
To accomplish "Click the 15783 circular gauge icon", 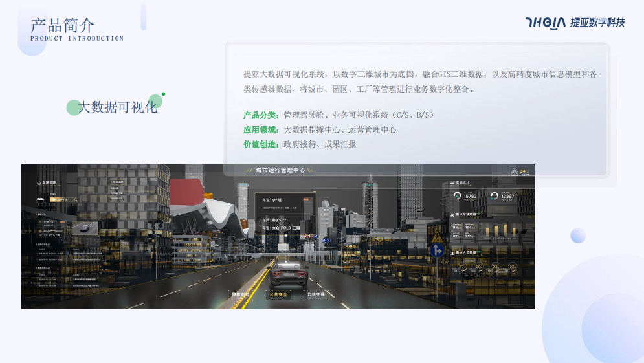I will 457,195.
